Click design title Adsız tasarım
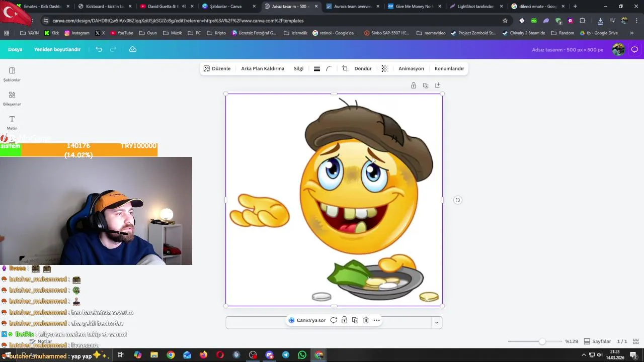 [x=568, y=49]
